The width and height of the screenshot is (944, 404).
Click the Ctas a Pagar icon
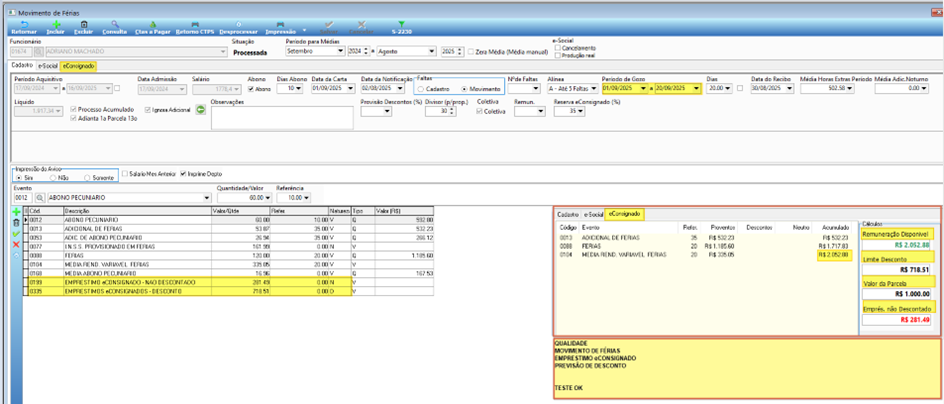coord(152,23)
